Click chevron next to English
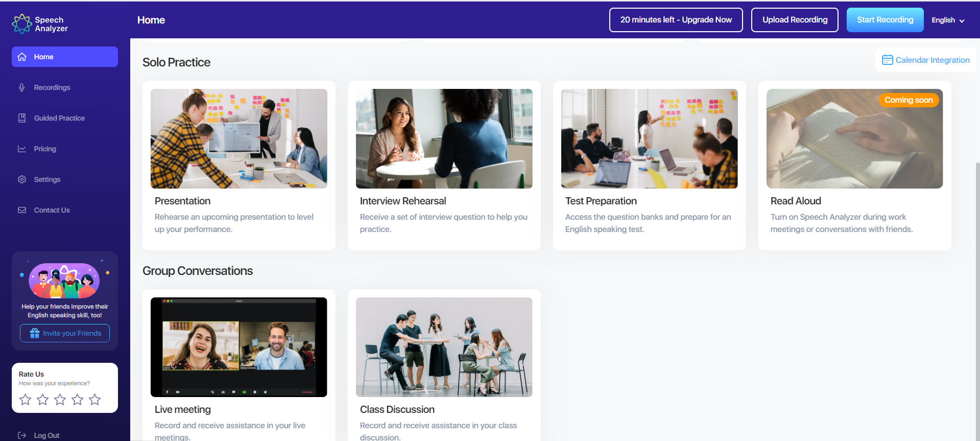Viewport: 980px width, 441px height. point(962,21)
